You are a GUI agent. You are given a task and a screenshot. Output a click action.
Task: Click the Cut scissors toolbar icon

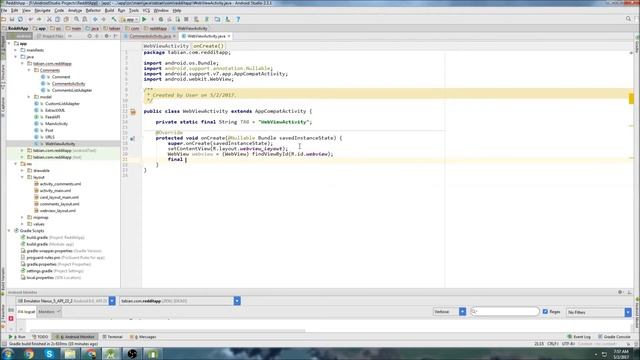coord(49,19)
